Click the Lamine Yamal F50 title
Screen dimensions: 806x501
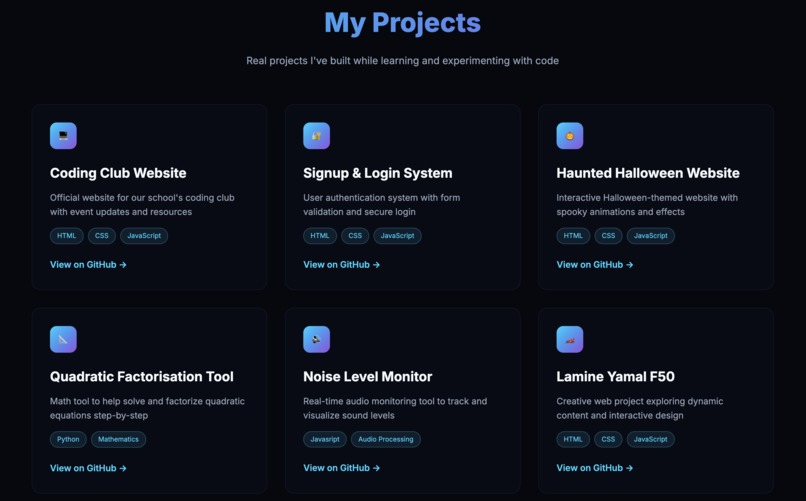[x=615, y=377]
